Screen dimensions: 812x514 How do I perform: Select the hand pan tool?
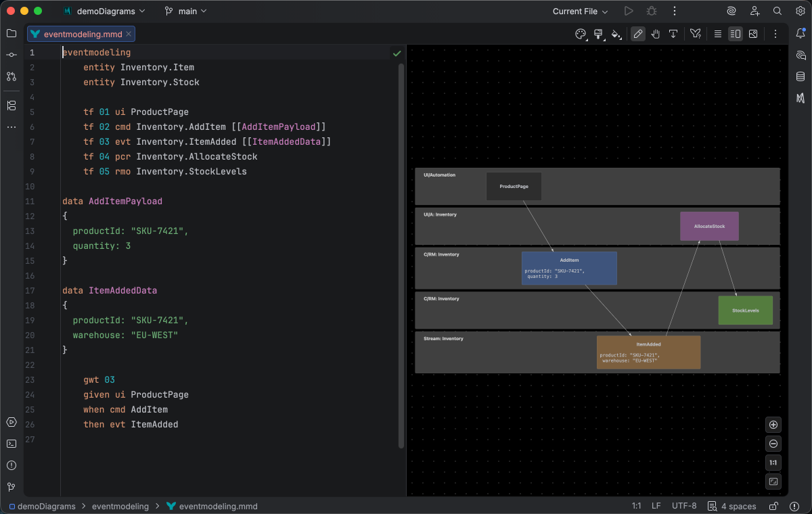pos(656,34)
